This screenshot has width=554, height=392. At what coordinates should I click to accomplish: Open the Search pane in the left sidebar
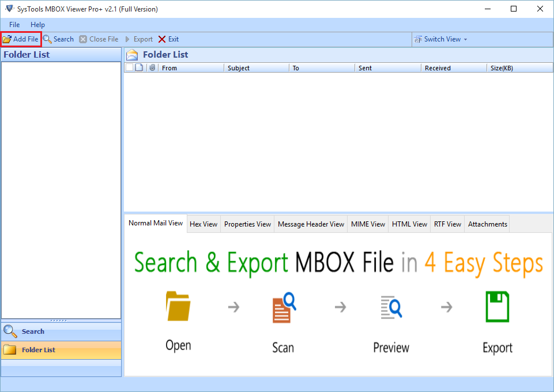[x=61, y=331]
